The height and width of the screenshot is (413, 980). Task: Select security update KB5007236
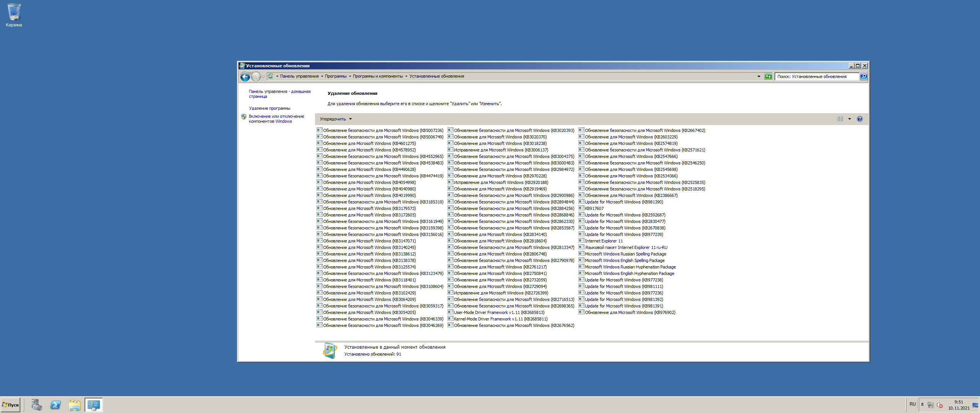click(x=380, y=130)
